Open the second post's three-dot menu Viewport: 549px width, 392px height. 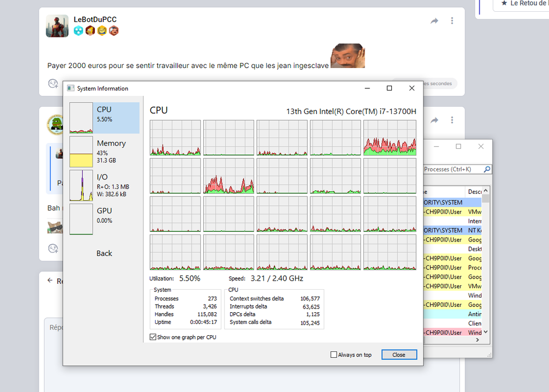click(x=452, y=120)
